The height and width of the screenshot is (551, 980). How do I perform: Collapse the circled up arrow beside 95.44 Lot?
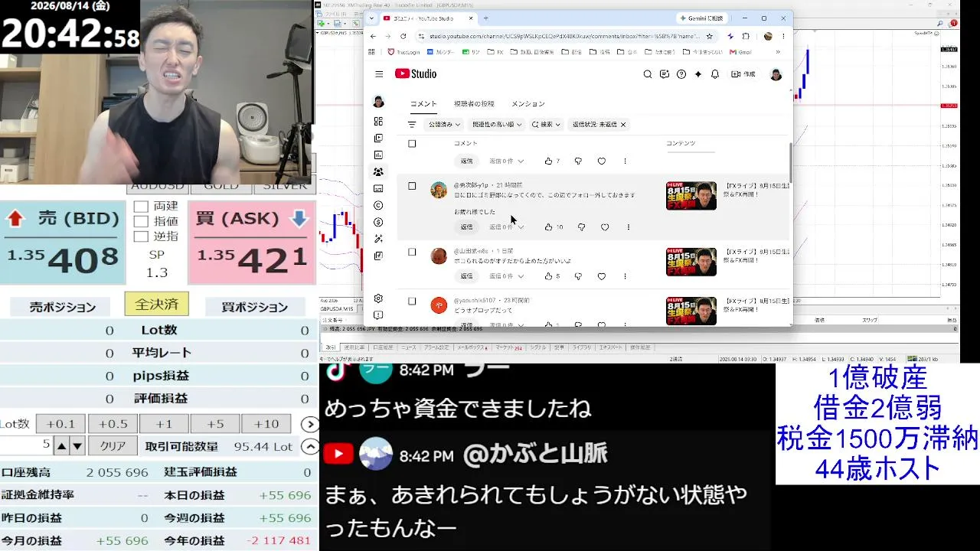coord(309,446)
